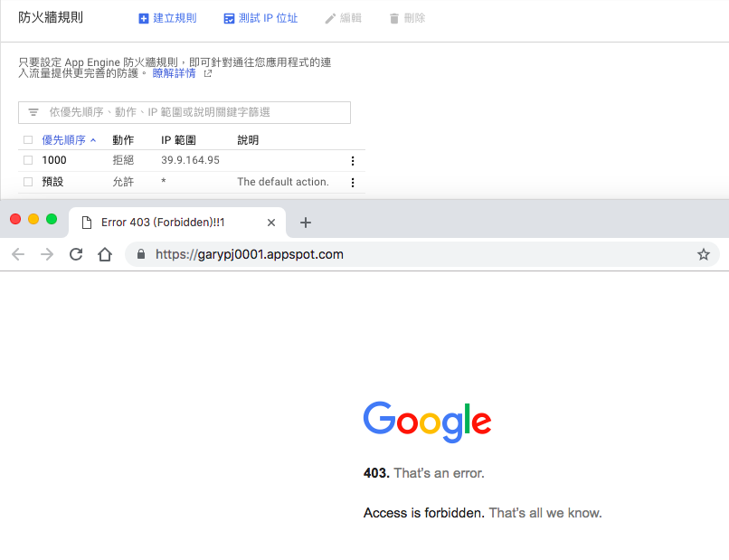
Task: Click the Google logo on error page
Action: pos(427,422)
